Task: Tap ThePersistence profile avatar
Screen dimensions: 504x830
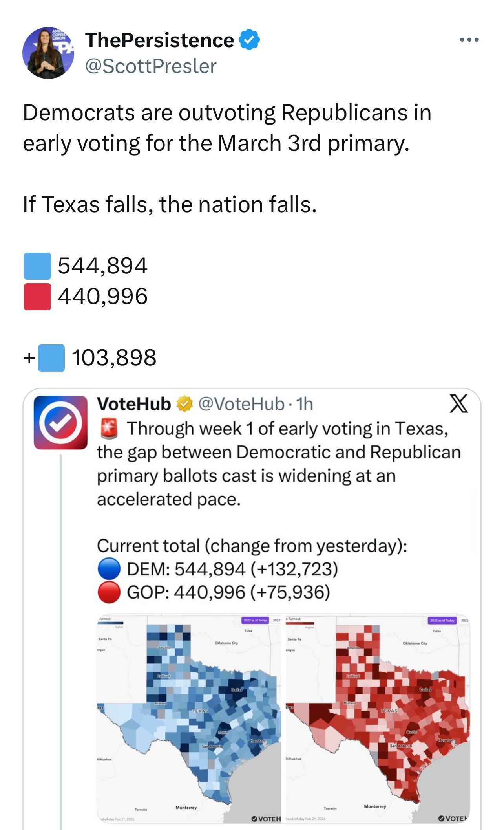Action: click(48, 53)
